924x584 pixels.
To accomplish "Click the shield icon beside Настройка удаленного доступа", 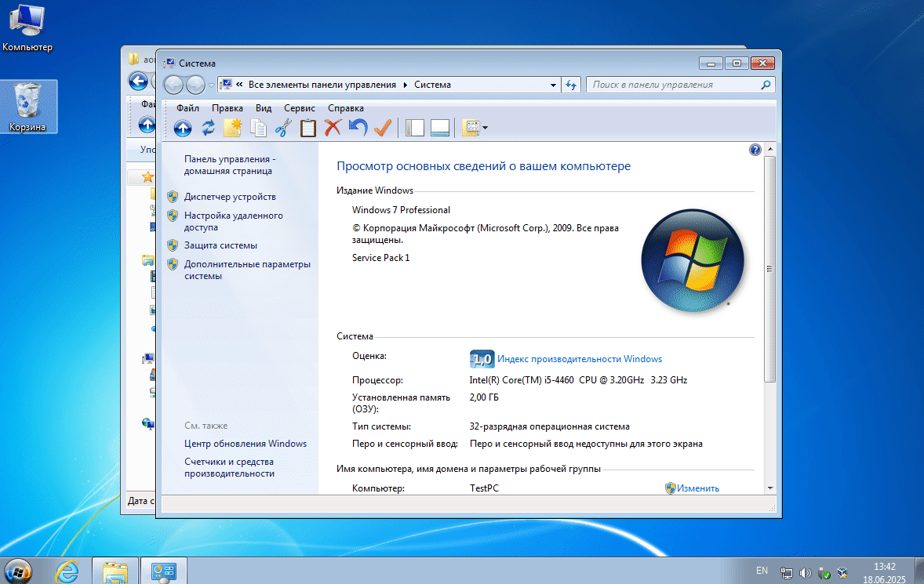I will pos(173,216).
